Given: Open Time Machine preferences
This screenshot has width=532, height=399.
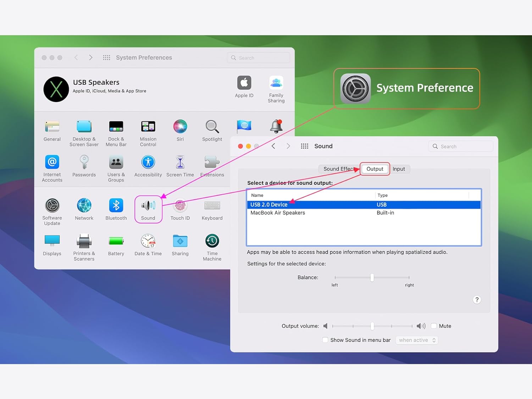Looking at the screenshot, I should 212,247.
